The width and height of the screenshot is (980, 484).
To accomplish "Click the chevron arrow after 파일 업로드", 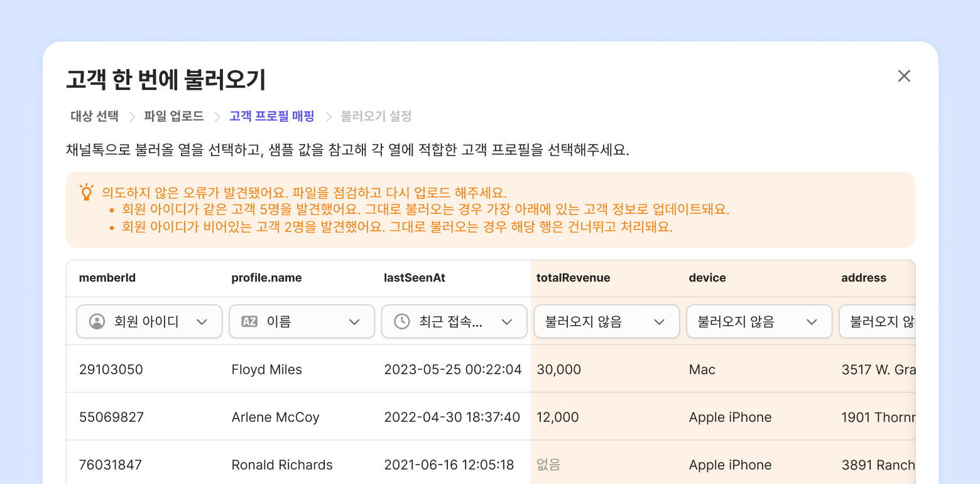I will click(217, 116).
